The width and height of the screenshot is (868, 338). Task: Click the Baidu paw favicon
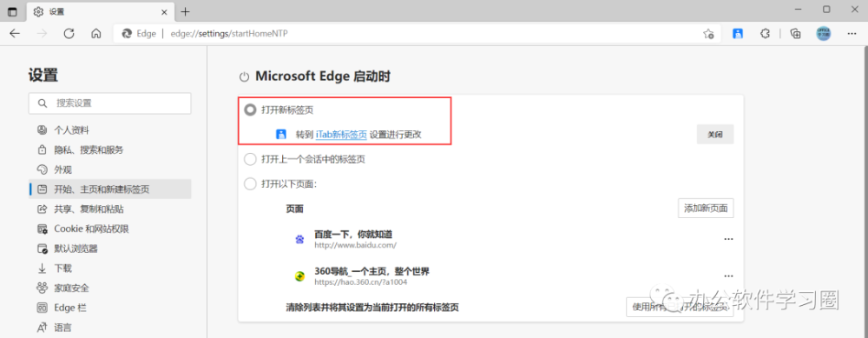coord(299,239)
